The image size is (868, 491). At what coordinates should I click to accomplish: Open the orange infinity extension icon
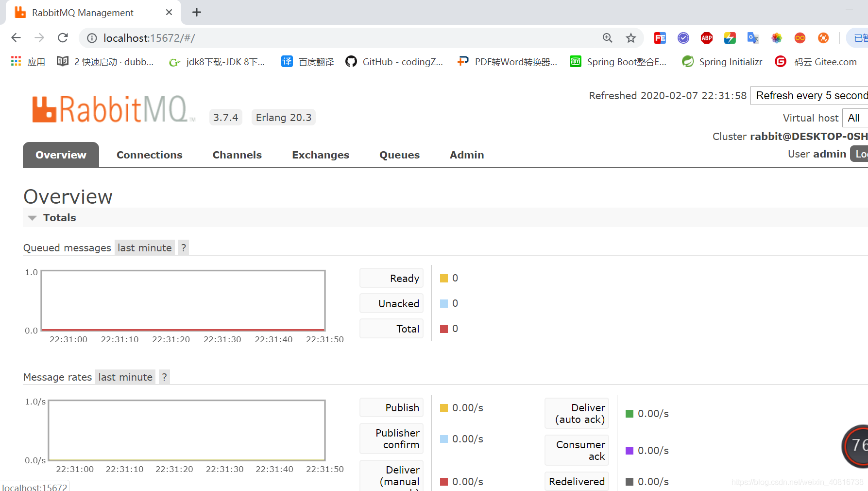tap(800, 38)
